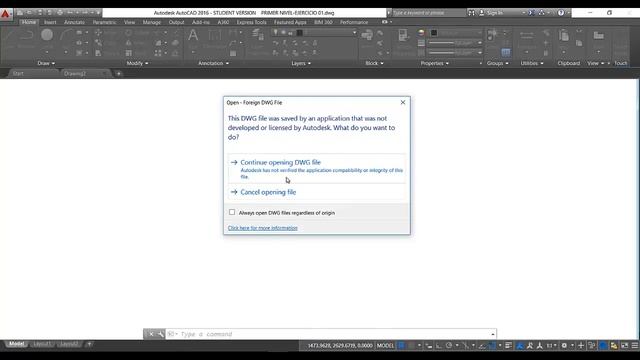Close the Foreign DWG File dialog
The height and width of the screenshot is (360, 640).
403,102
